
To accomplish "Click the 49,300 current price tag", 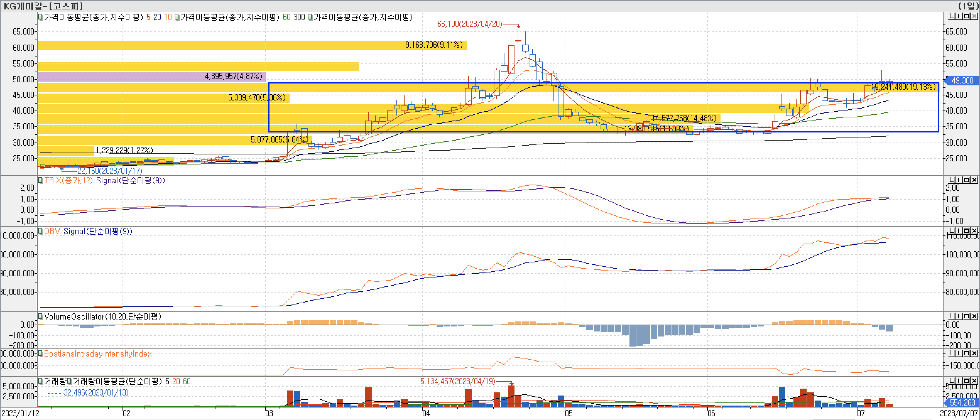I will [962, 81].
